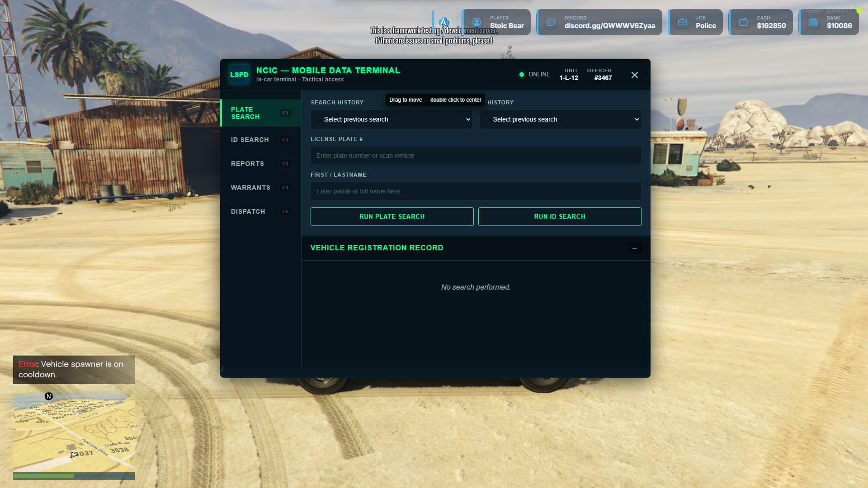Click the cash wallet icon
868x488 pixels.
743,22
